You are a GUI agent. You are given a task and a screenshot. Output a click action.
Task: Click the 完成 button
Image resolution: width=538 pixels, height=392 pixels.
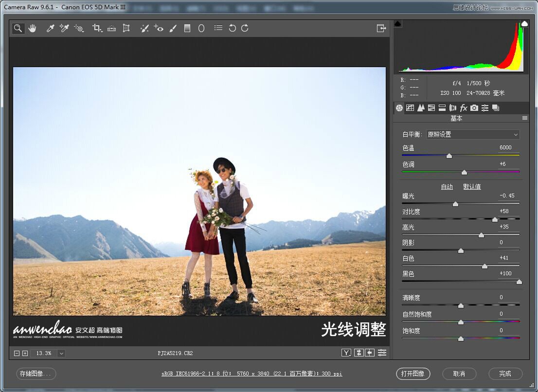tap(505, 374)
